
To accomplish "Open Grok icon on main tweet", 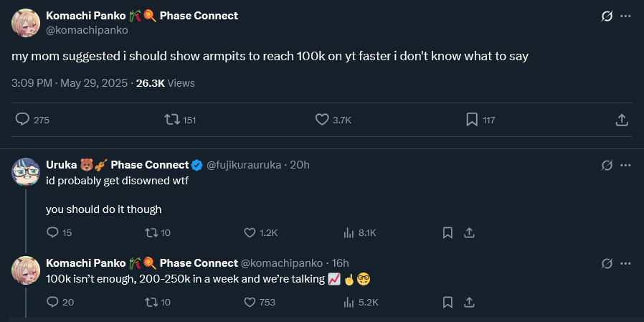I will (x=607, y=16).
